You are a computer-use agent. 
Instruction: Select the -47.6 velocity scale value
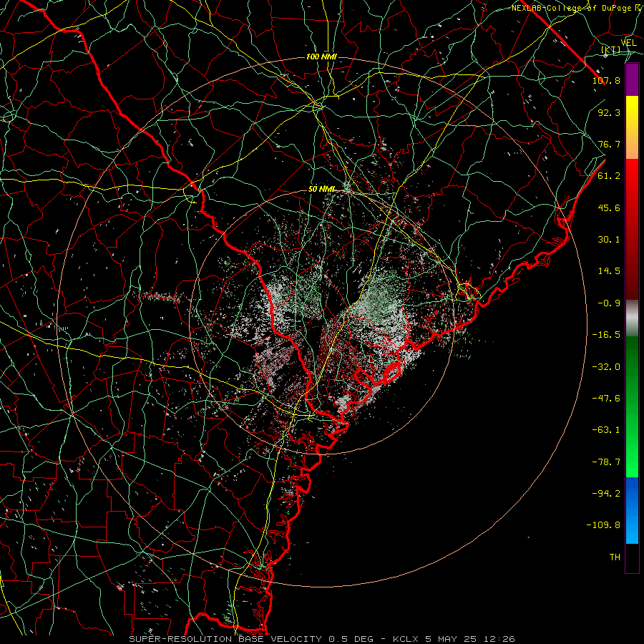(606, 399)
